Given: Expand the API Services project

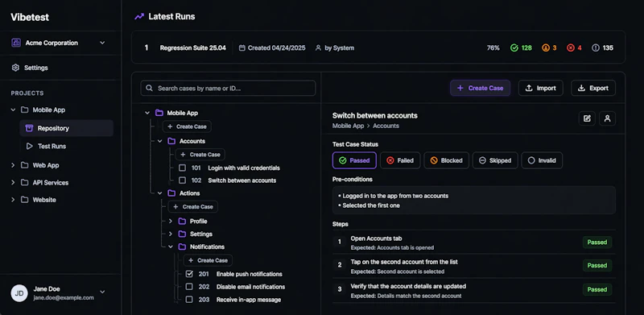Looking at the screenshot, I should coord(13,183).
